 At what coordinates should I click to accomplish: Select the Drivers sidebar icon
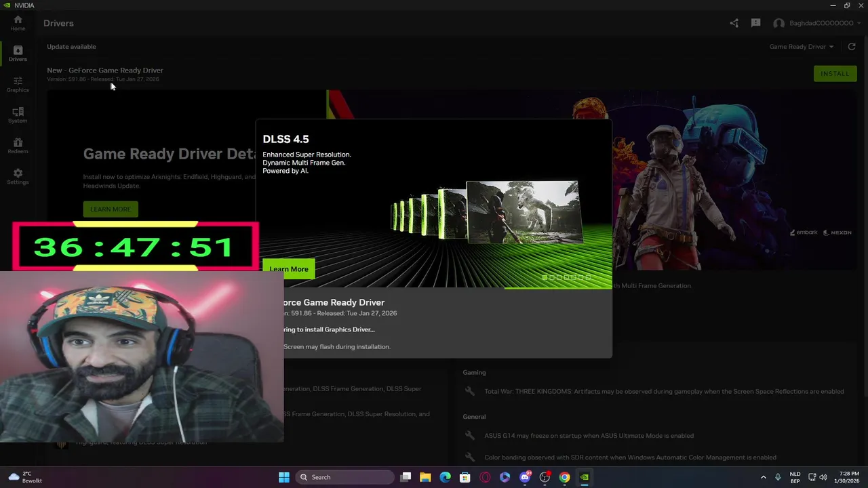coord(18,54)
